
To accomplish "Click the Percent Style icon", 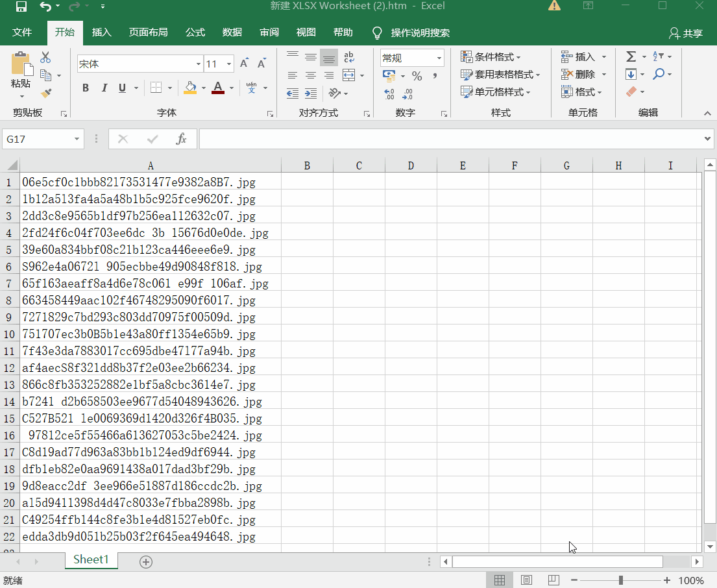I will [417, 77].
